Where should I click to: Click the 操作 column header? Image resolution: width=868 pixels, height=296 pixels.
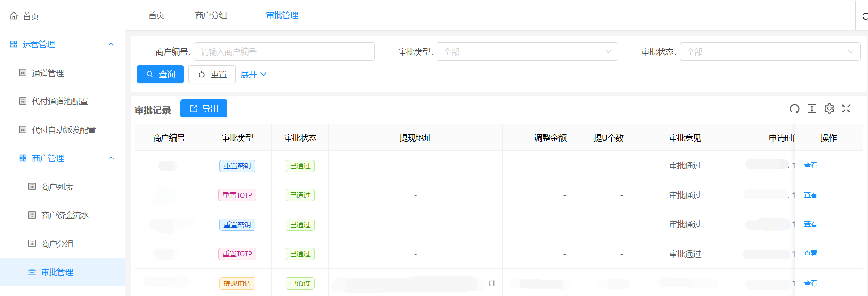[828, 138]
